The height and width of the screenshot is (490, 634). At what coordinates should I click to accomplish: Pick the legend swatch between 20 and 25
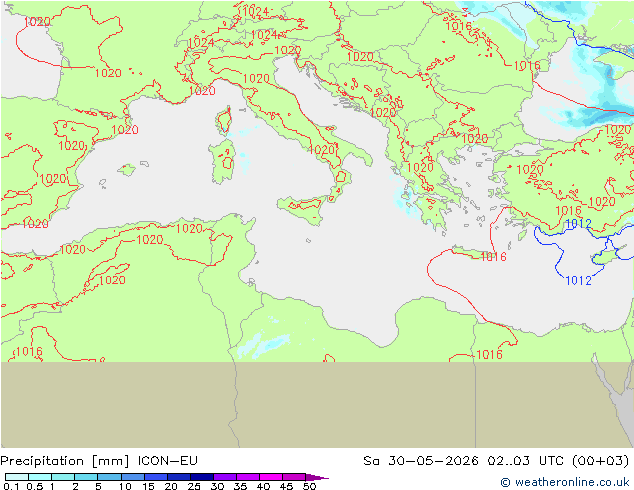[x=179, y=477]
